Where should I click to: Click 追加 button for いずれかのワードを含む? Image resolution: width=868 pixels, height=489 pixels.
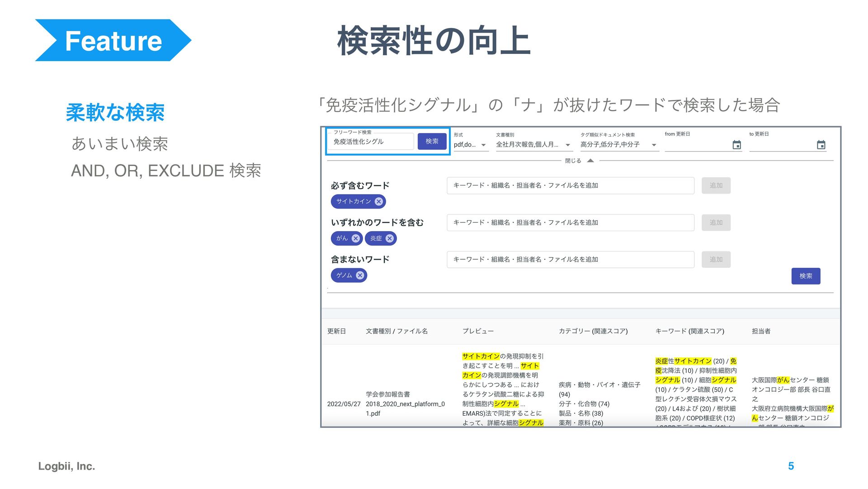pyautogui.click(x=716, y=223)
